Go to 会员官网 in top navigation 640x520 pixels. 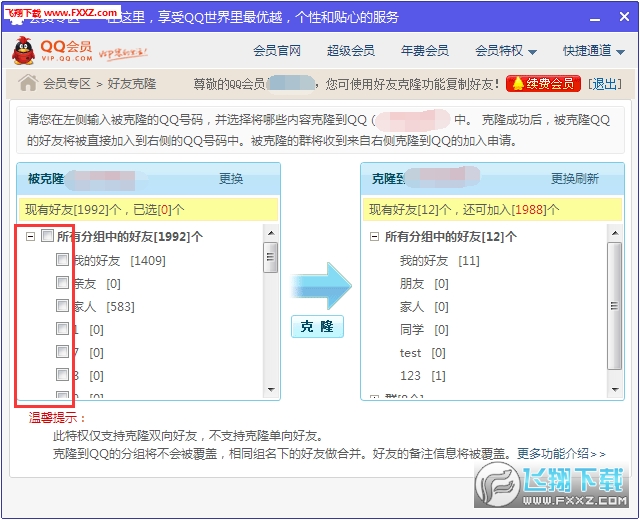(277, 50)
